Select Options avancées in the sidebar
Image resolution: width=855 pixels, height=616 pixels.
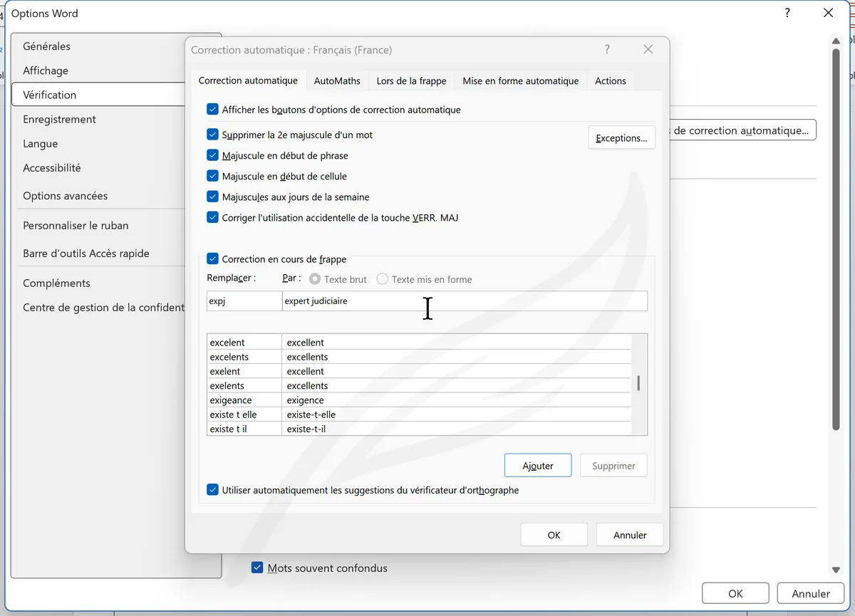pyautogui.click(x=66, y=196)
